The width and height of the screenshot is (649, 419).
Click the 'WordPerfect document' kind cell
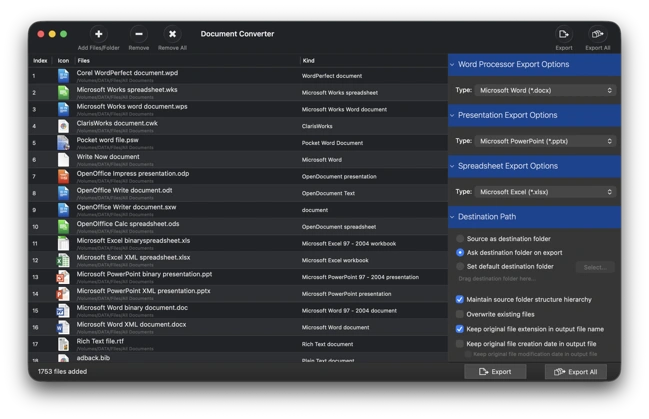pos(332,76)
